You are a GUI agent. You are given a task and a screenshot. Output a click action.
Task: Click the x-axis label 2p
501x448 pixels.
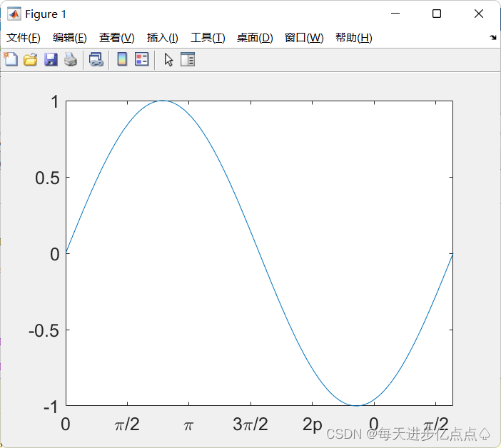pyautogui.click(x=312, y=425)
